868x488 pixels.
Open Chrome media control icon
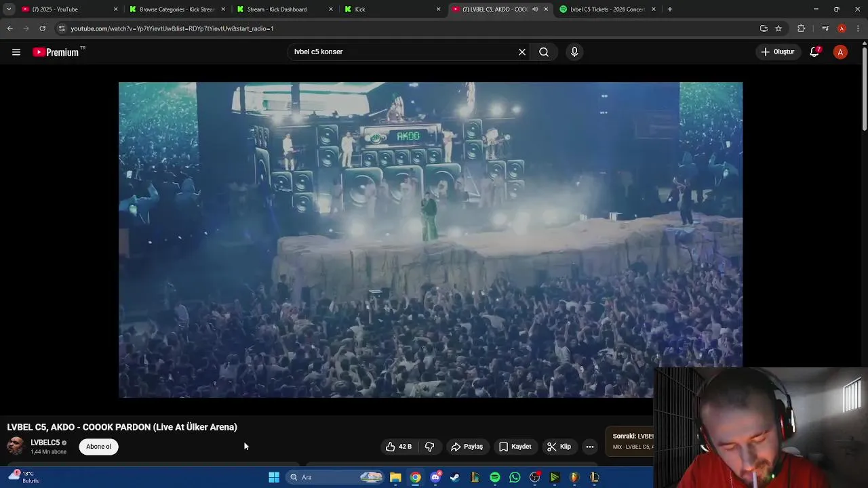point(825,28)
